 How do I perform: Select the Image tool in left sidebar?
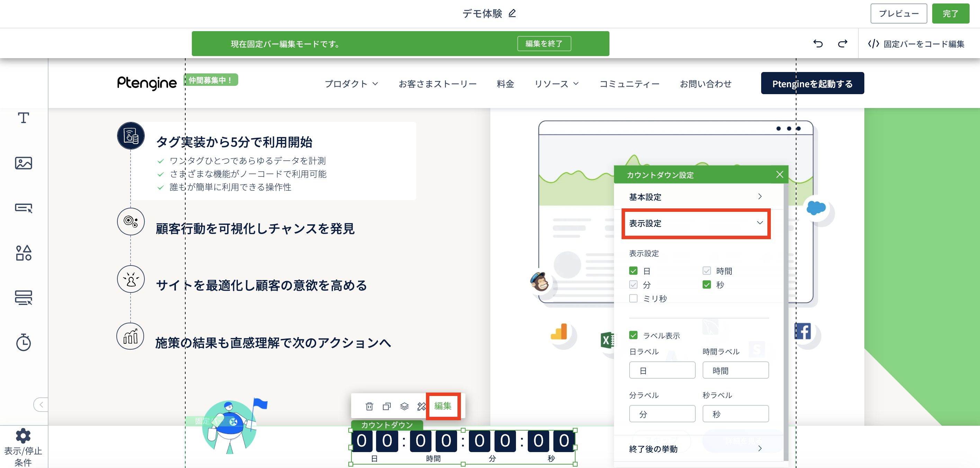pyautogui.click(x=24, y=163)
